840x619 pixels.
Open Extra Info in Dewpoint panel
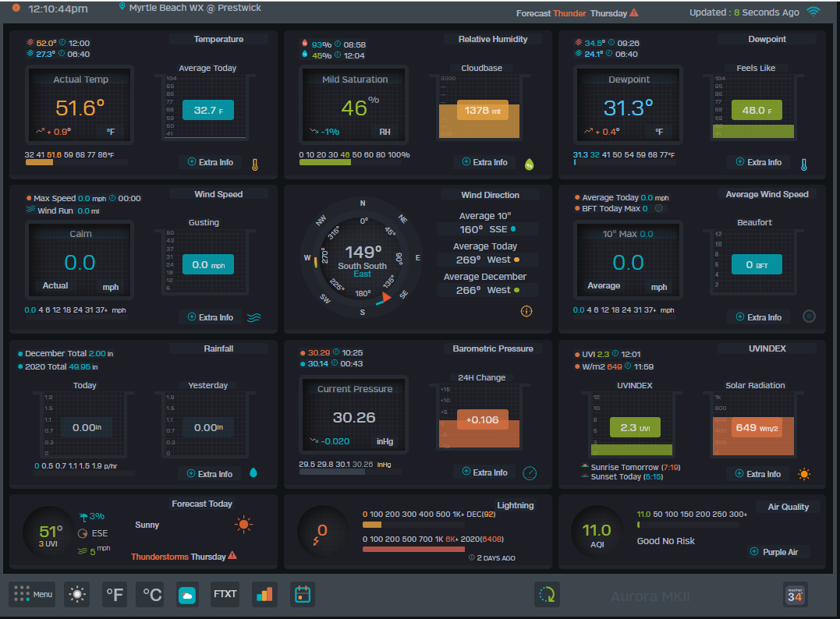[759, 162]
